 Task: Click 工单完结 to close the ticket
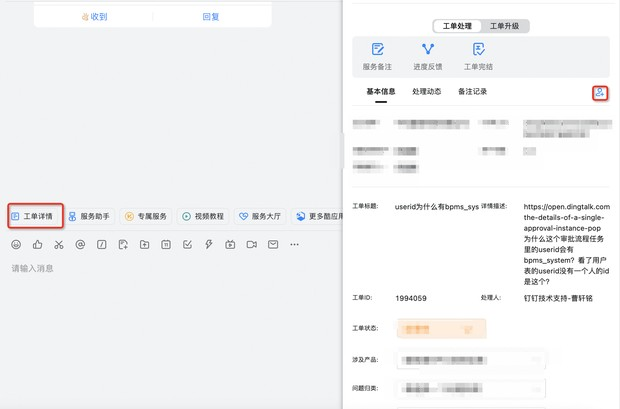(x=478, y=57)
